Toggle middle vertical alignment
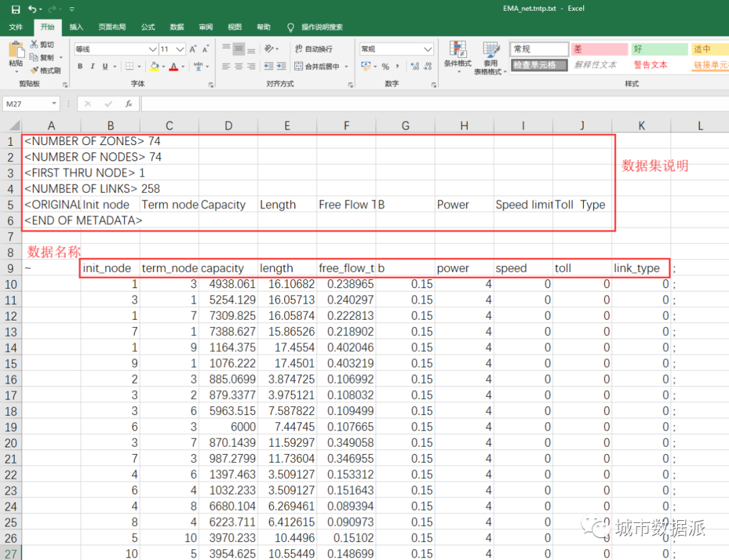 pyautogui.click(x=238, y=49)
